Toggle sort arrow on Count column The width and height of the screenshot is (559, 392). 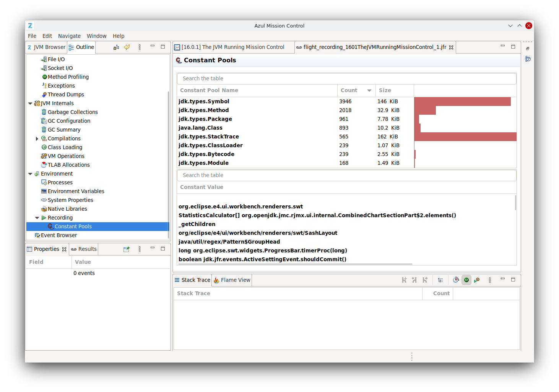tap(369, 91)
